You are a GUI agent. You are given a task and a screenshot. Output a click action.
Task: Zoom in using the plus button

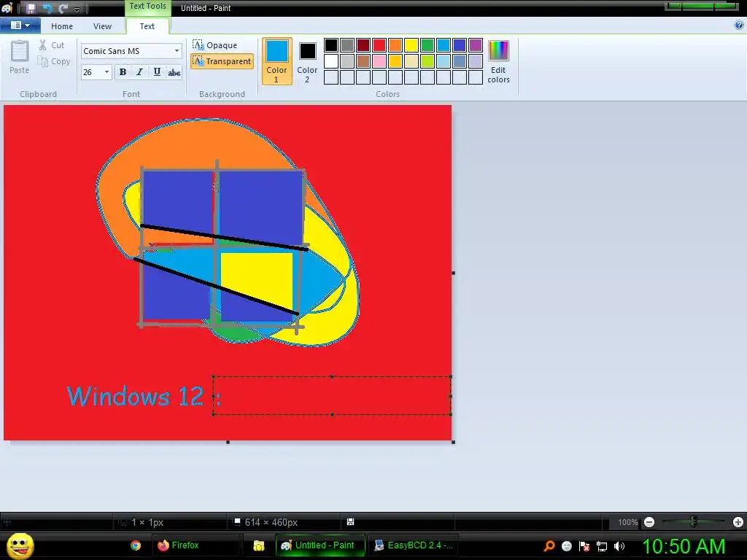click(x=738, y=522)
